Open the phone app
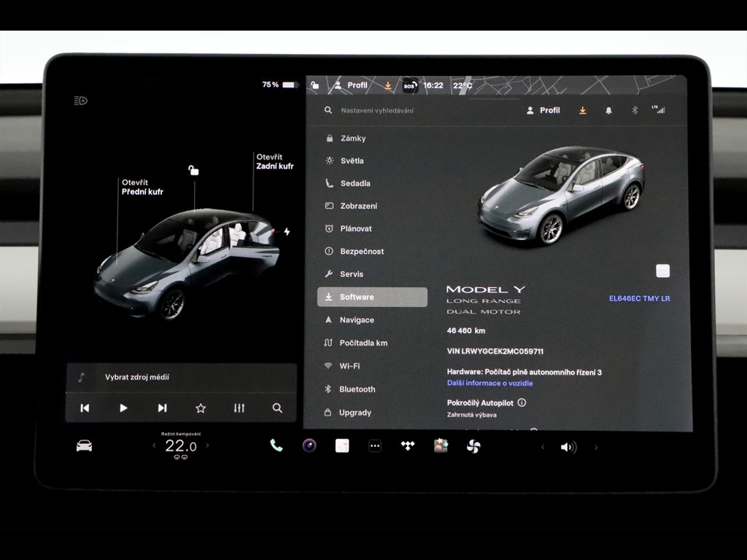The height and width of the screenshot is (560, 747). point(276,446)
